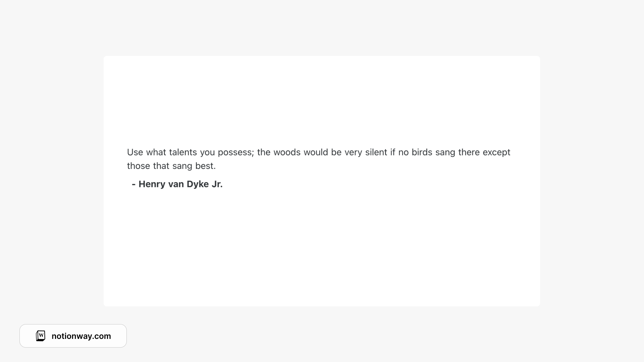Viewport: 644px width, 362px height.
Task: Click the word 'very' in the quote
Action: click(353, 152)
